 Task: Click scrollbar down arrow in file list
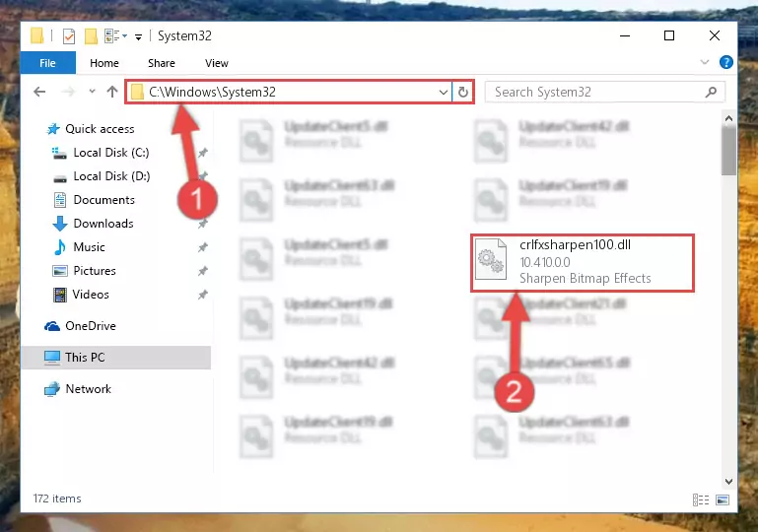728,482
